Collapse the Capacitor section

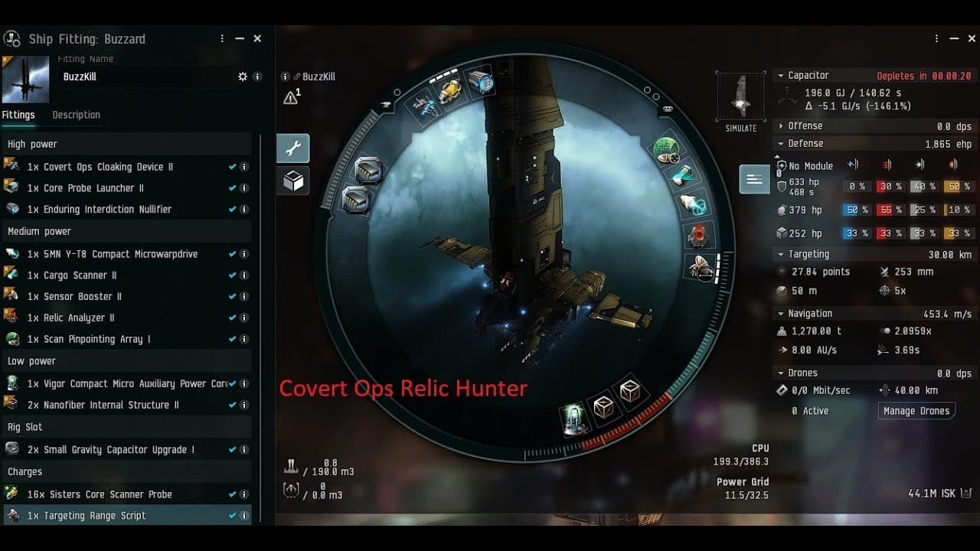coord(780,76)
